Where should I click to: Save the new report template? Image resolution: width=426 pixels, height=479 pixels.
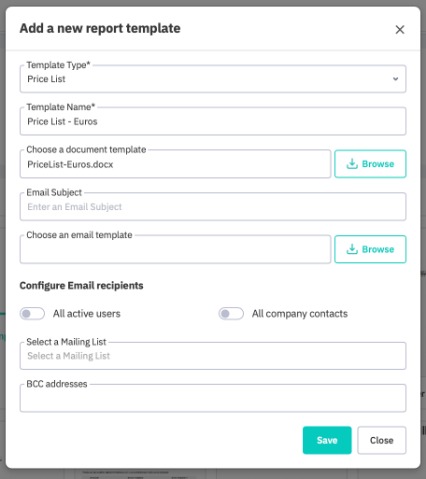click(327, 440)
